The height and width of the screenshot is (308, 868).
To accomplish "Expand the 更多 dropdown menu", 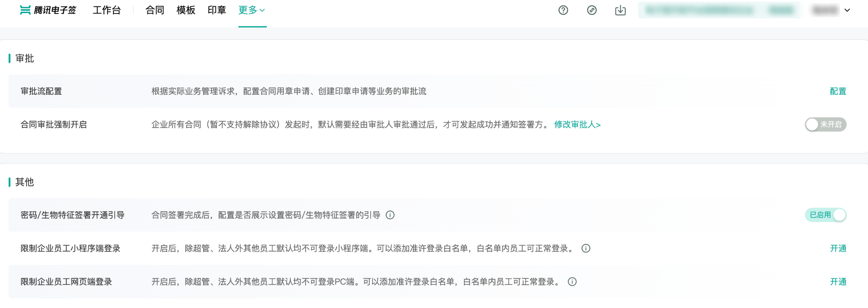I will tap(252, 10).
